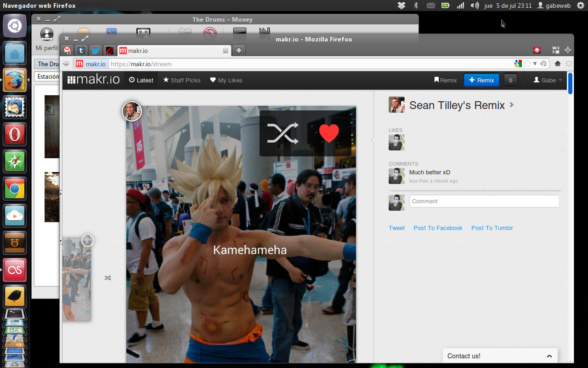Open the cloud player dock icon
This screenshot has height=368, width=588.
click(15, 216)
